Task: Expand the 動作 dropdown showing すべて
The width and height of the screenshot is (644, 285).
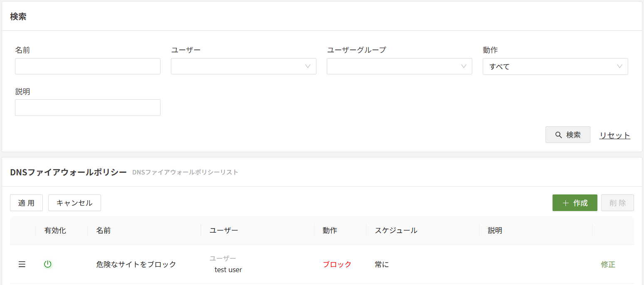Action: pos(555,66)
